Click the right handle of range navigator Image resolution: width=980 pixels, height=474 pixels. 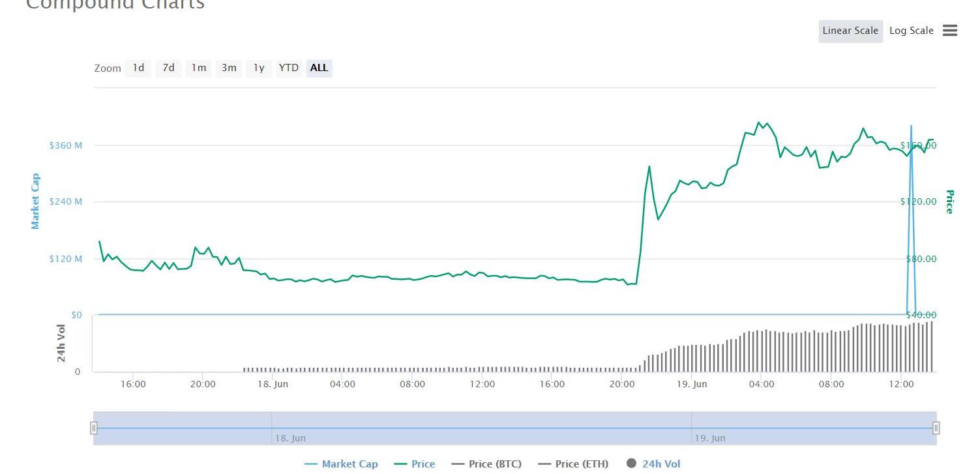[x=936, y=428]
